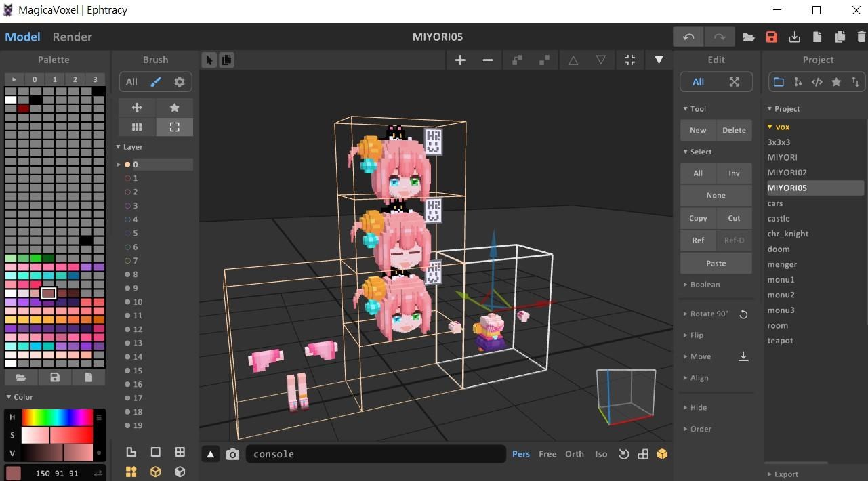
Task: Expand the console with the up arrow
Action: coord(211,455)
